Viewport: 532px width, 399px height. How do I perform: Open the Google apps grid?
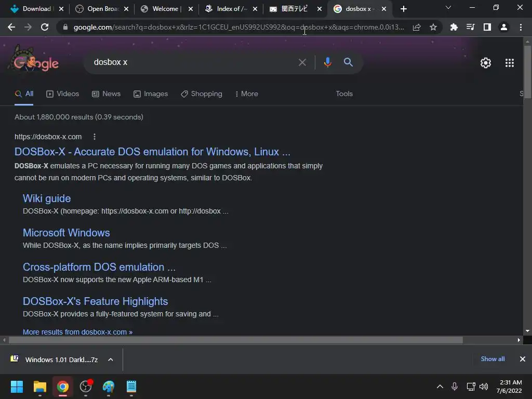(x=509, y=63)
